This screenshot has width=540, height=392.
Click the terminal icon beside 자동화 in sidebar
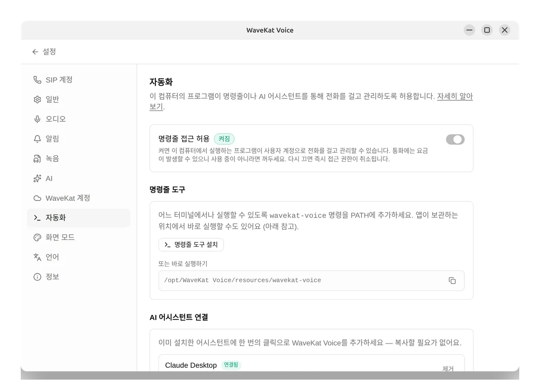coord(37,218)
